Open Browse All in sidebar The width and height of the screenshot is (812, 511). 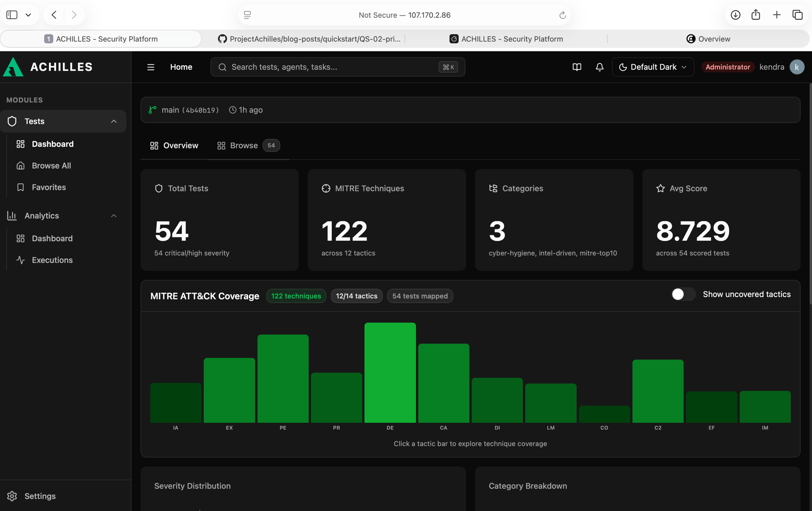click(x=51, y=166)
